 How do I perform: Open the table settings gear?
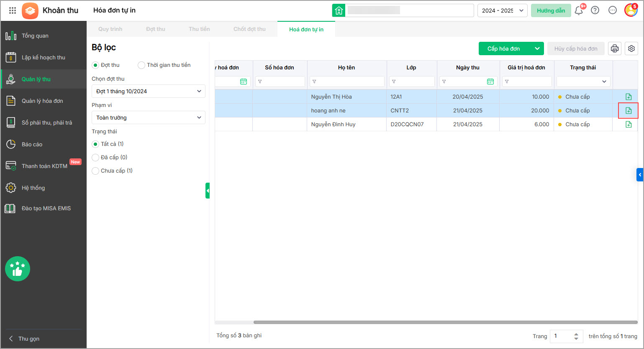click(x=631, y=48)
